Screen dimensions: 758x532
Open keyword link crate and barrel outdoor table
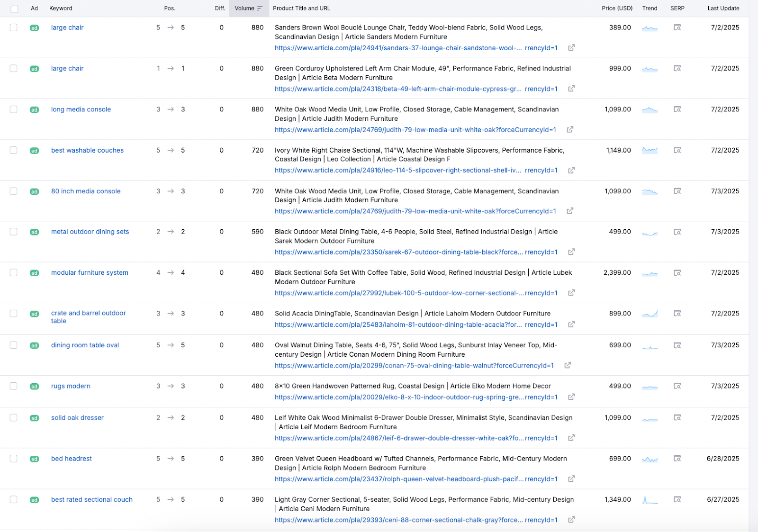(x=89, y=317)
